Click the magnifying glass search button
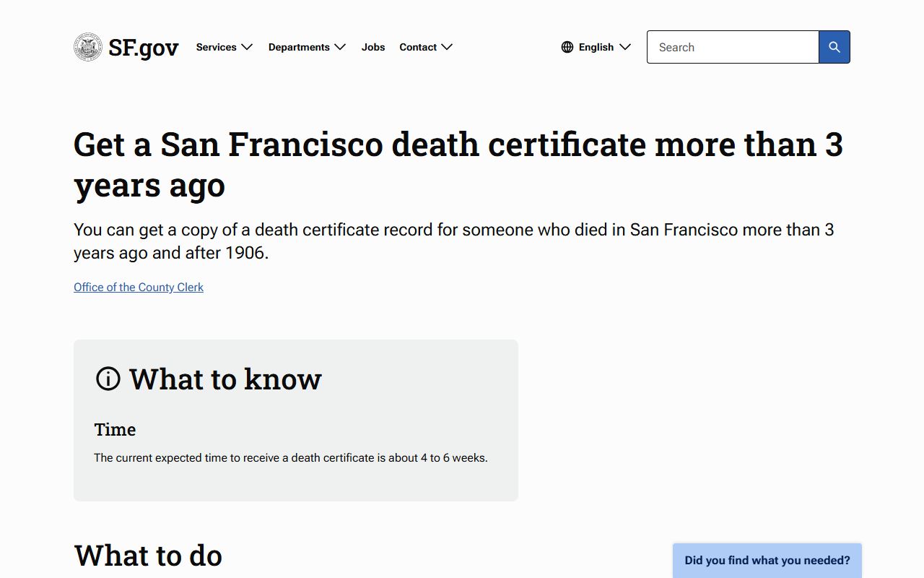The height and width of the screenshot is (578, 924). 834,47
